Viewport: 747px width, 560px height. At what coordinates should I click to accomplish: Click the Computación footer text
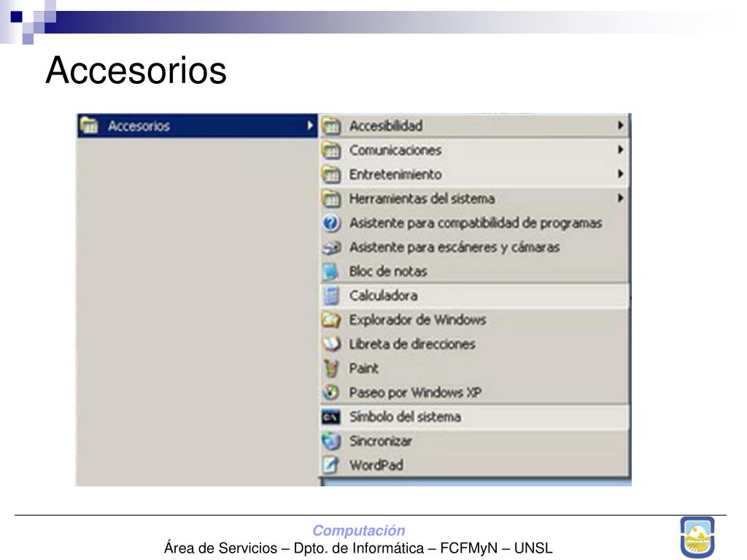click(359, 530)
